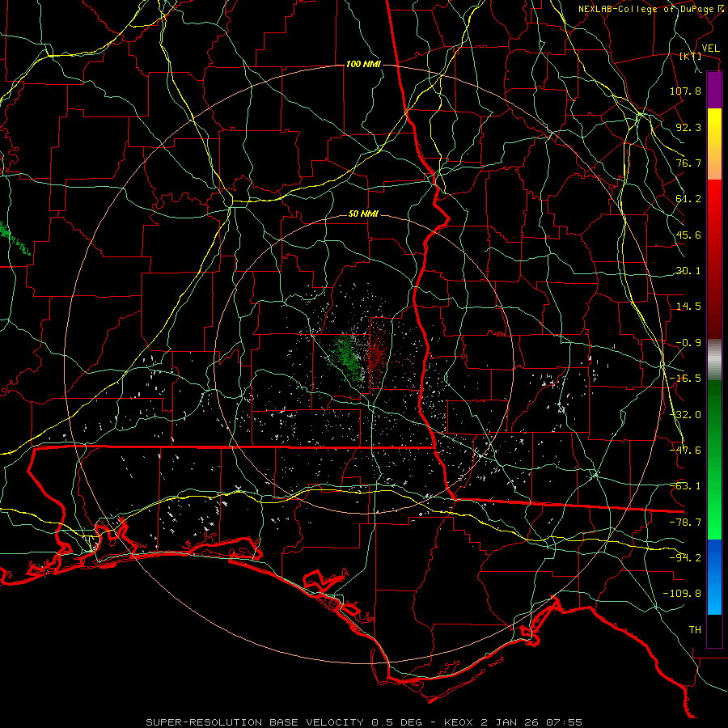
Task: Select the 107.8 legend value
Action: 685,91
